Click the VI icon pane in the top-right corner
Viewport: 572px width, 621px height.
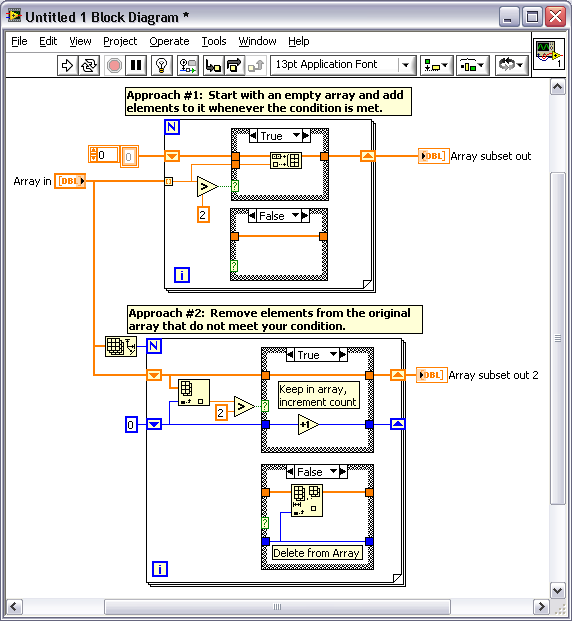coord(549,54)
